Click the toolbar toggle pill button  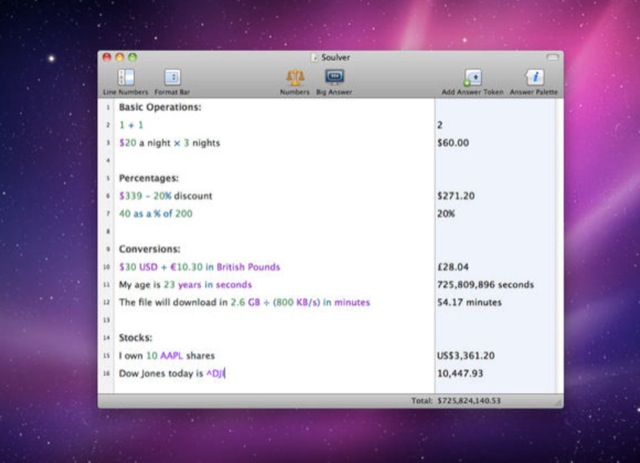tap(552, 58)
